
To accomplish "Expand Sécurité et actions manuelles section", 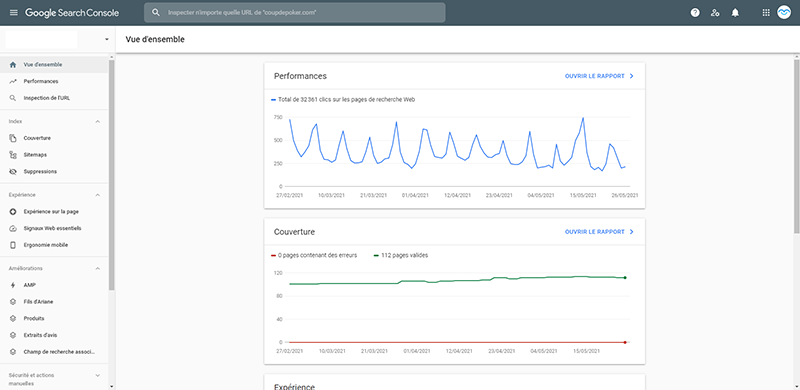I will [98, 375].
